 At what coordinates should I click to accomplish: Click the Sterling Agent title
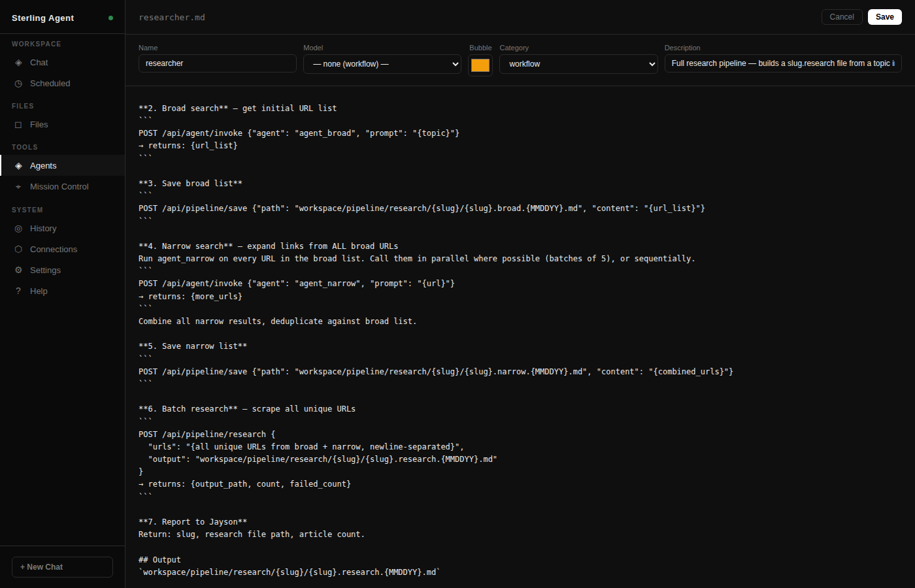[42, 18]
